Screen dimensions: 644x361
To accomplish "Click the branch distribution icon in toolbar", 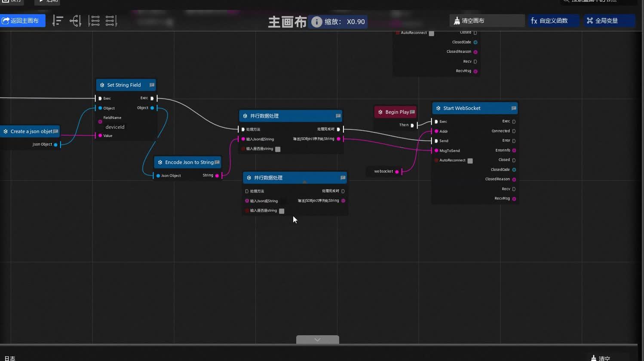I will click(76, 20).
